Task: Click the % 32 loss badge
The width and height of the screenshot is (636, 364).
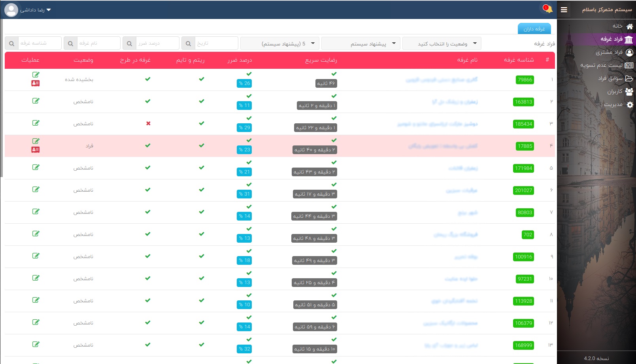Action: 245,349
